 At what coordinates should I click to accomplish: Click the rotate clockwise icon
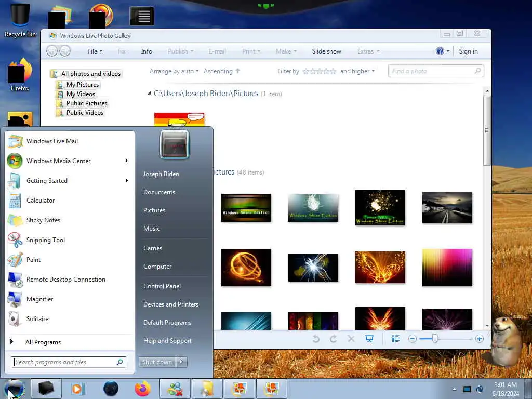click(333, 339)
